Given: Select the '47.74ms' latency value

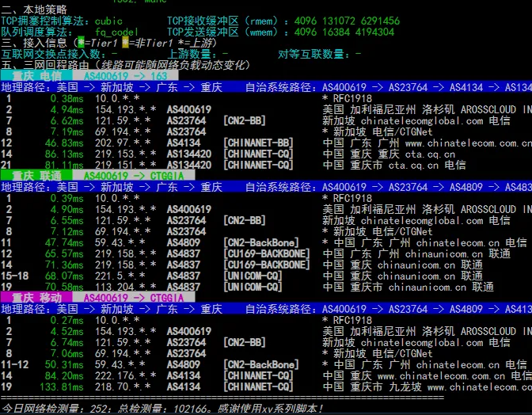Looking at the screenshot, I should coord(64,242).
